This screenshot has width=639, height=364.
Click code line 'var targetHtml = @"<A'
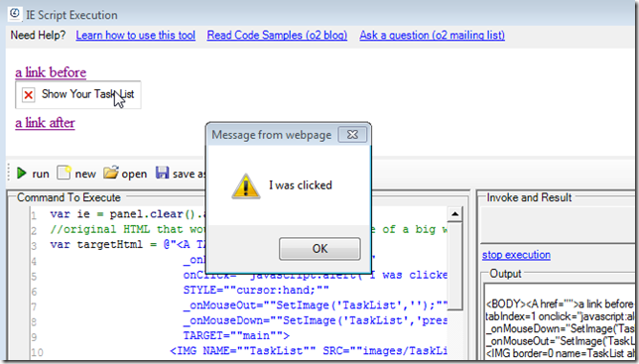point(127,244)
